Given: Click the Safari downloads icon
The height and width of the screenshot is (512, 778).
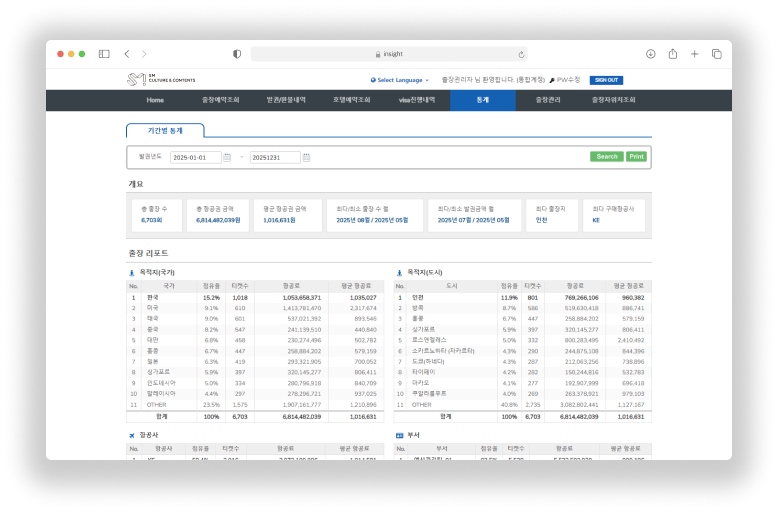Looking at the screenshot, I should [x=650, y=54].
